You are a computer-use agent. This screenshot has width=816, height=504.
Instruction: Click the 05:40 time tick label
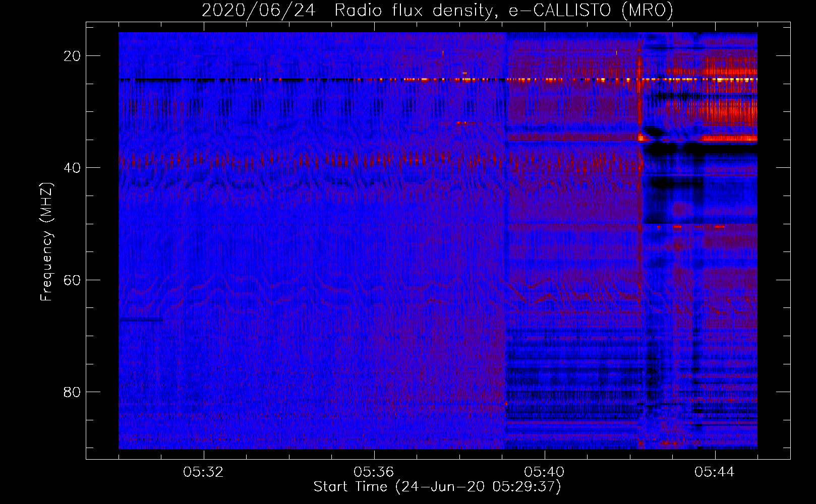pos(544,472)
